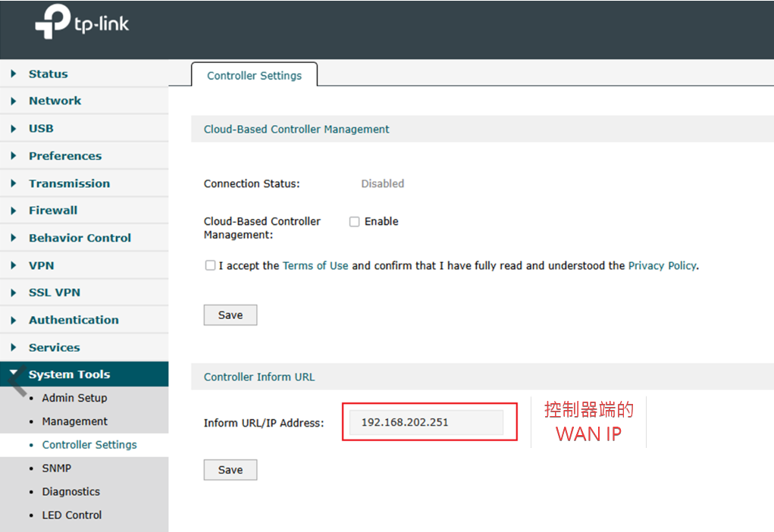Select the Controller Settings tab

(254, 76)
